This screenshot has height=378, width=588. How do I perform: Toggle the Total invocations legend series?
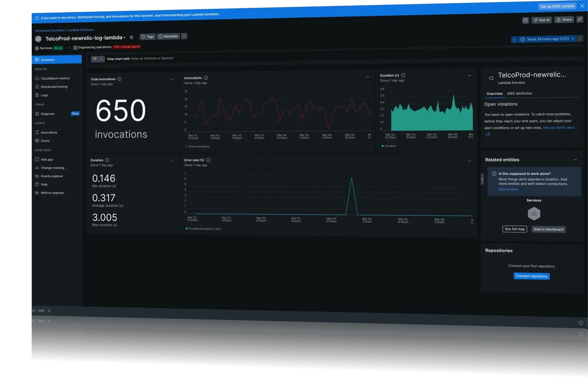click(198, 146)
